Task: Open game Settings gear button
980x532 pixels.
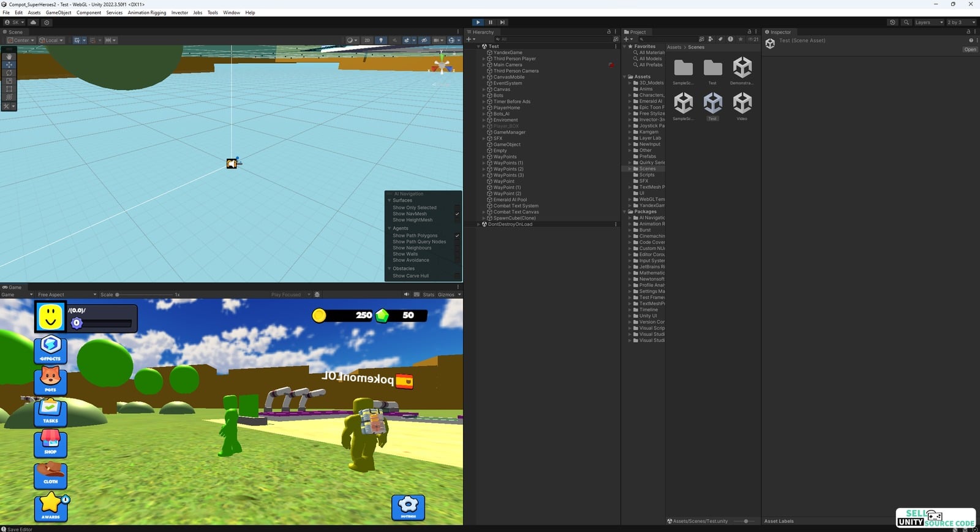Action: tap(408, 507)
